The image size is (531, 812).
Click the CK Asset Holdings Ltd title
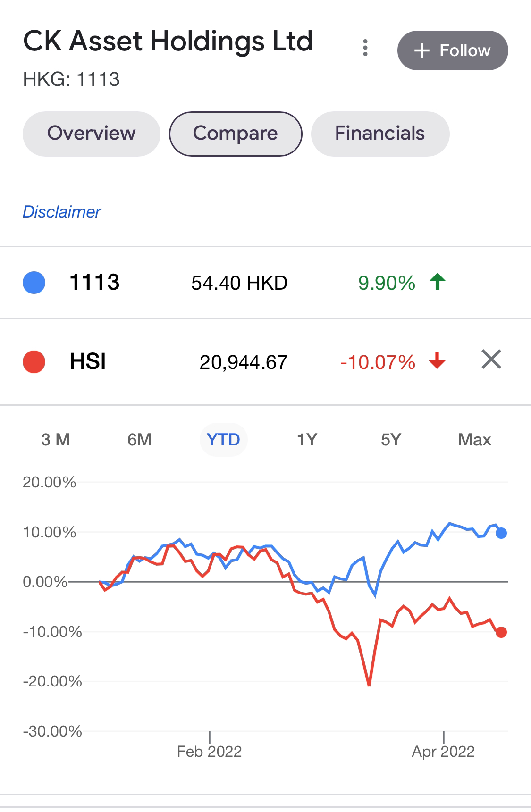click(168, 41)
